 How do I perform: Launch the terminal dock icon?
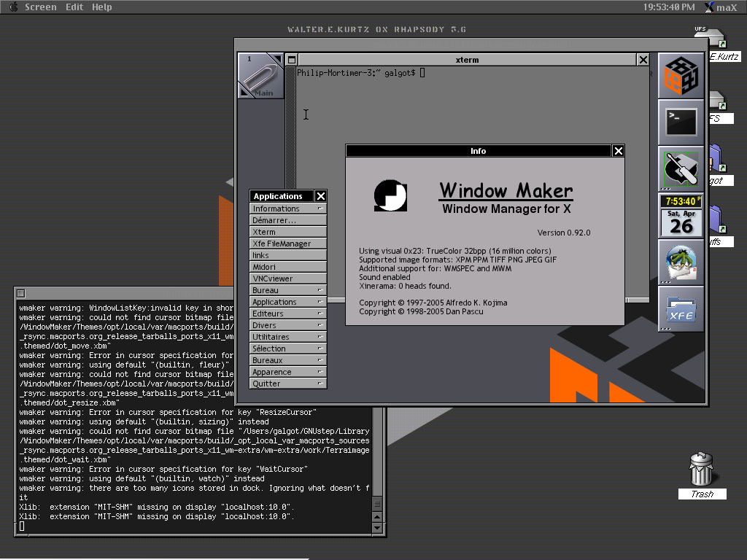click(681, 122)
